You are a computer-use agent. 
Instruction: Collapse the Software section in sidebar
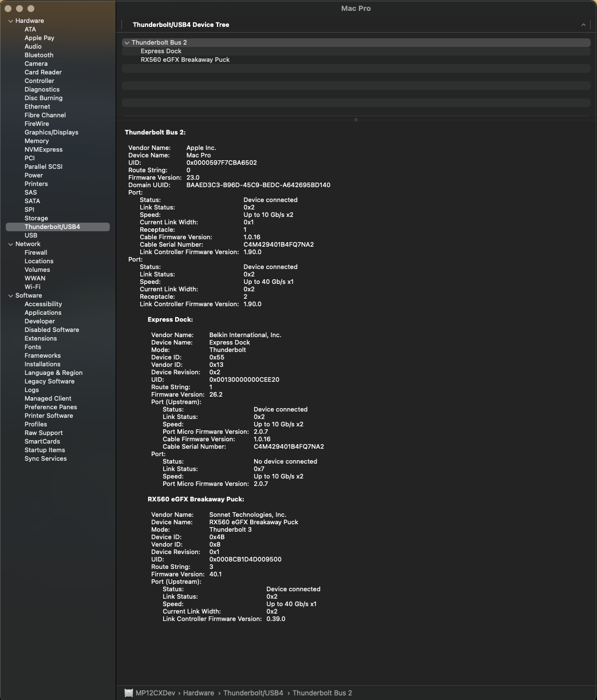pos(10,295)
